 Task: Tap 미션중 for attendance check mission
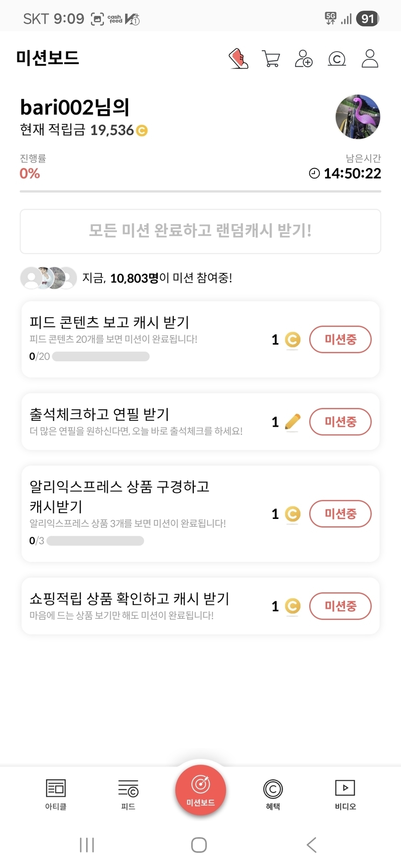point(340,421)
